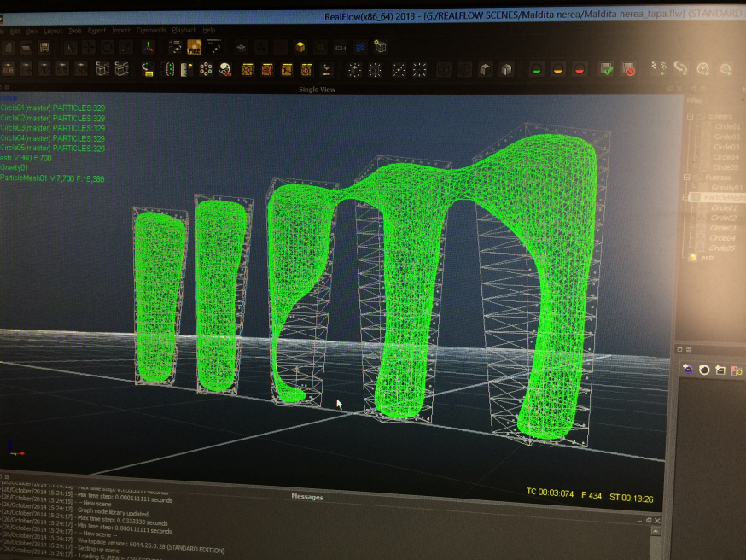Collapse the Emiters tree group
746x560 pixels.
[692, 116]
